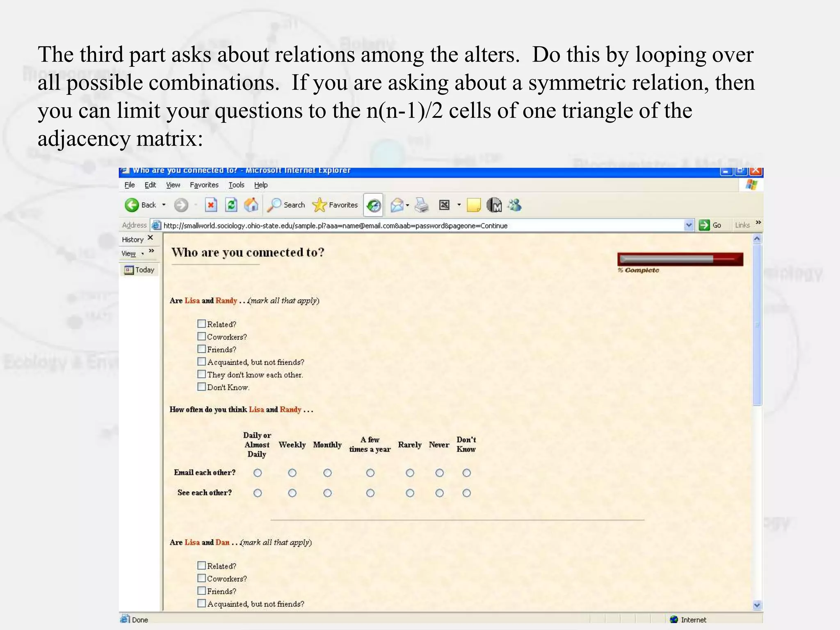Open the Back button history dropdown
Viewport: 840px width, 630px height.
pyautogui.click(x=164, y=205)
